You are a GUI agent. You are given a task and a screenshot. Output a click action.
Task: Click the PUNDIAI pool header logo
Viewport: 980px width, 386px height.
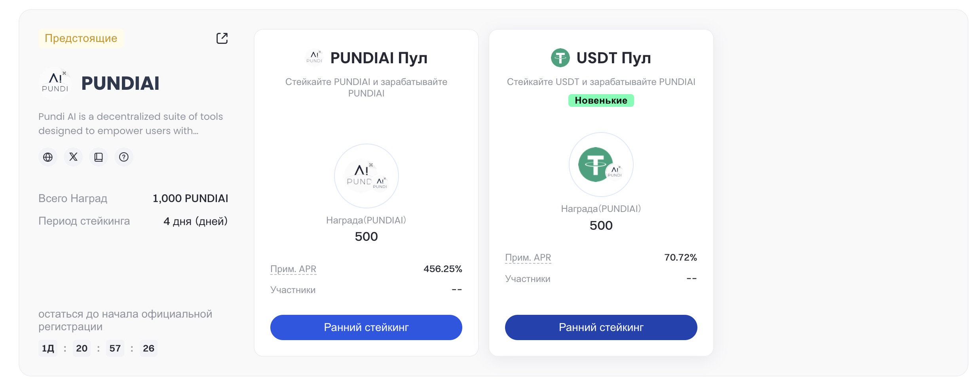click(x=314, y=58)
